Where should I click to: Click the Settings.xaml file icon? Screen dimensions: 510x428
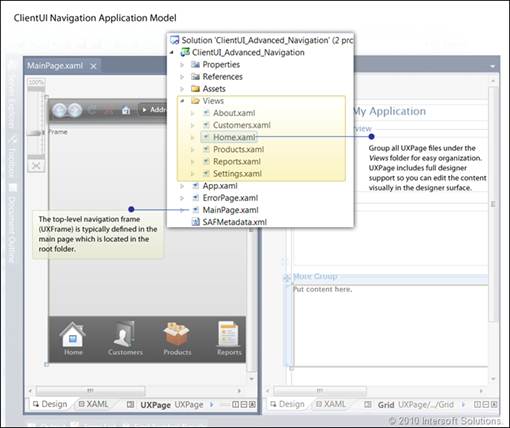pos(206,173)
